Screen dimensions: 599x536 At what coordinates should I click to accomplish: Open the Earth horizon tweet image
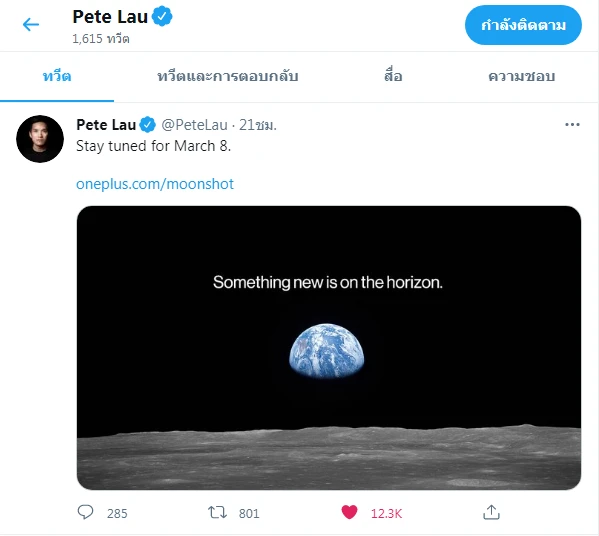pos(329,348)
